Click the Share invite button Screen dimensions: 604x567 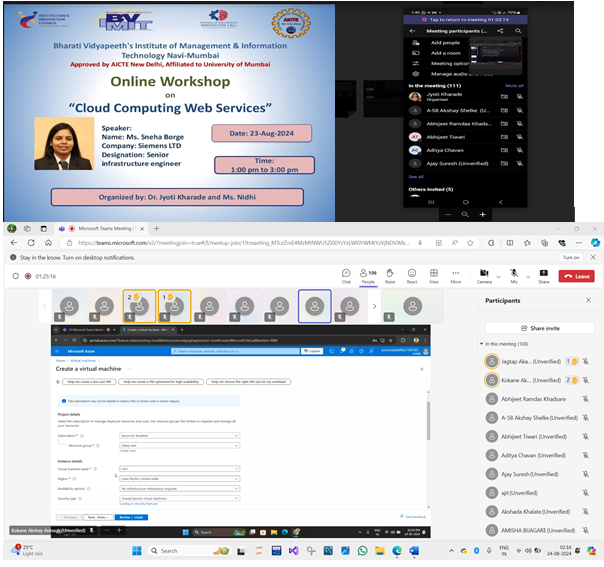pyautogui.click(x=539, y=327)
